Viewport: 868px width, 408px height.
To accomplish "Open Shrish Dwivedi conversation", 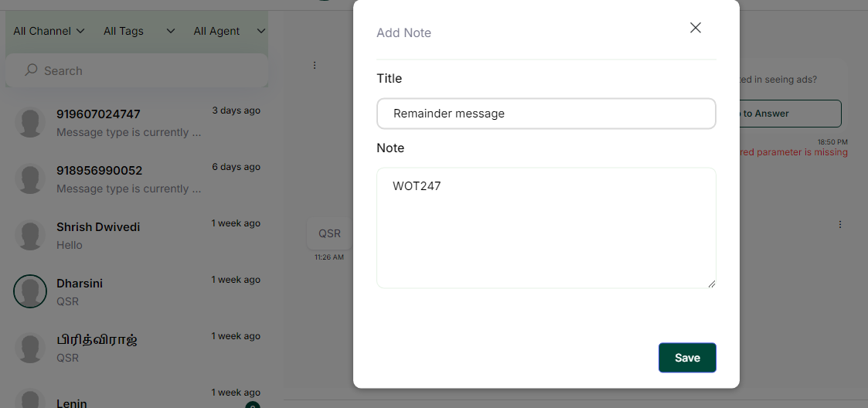I will pyautogui.click(x=139, y=235).
